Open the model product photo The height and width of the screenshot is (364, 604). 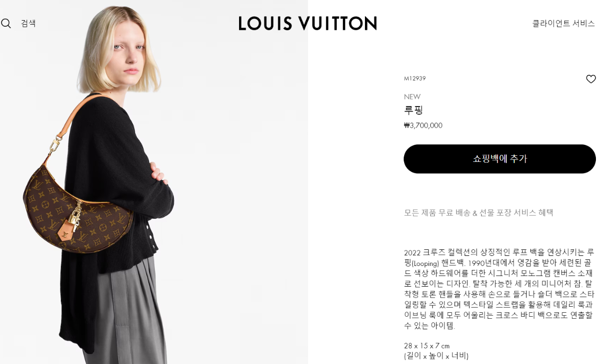click(154, 182)
